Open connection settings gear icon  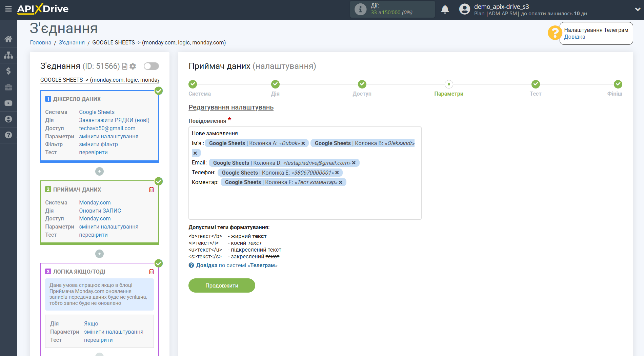pyautogui.click(x=133, y=66)
